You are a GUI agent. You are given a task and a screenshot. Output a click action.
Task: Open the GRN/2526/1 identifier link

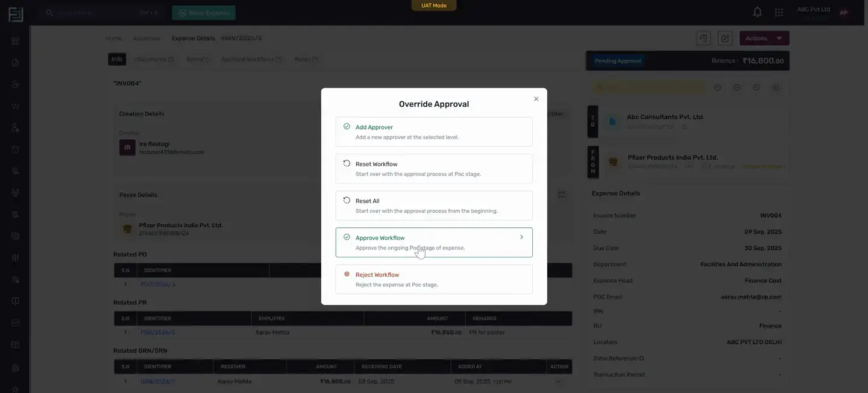(157, 382)
